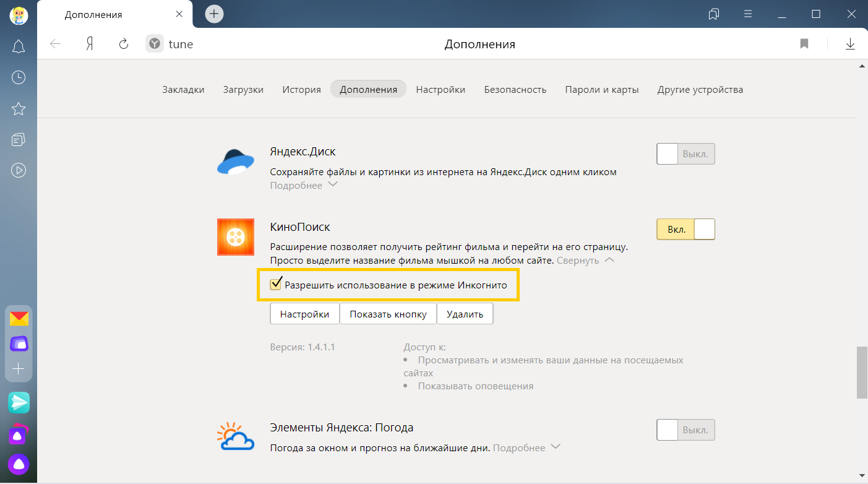
Task: Open notifications bell in sidebar
Action: tap(19, 46)
